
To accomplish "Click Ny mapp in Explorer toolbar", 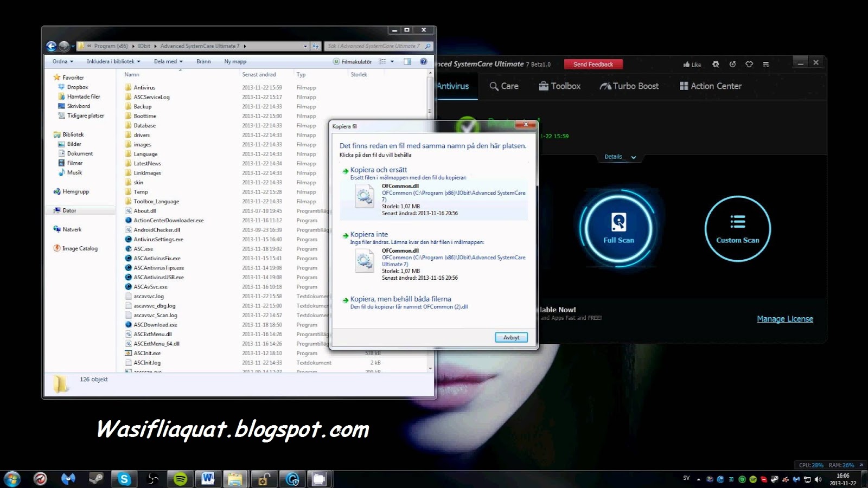I will 235,61.
